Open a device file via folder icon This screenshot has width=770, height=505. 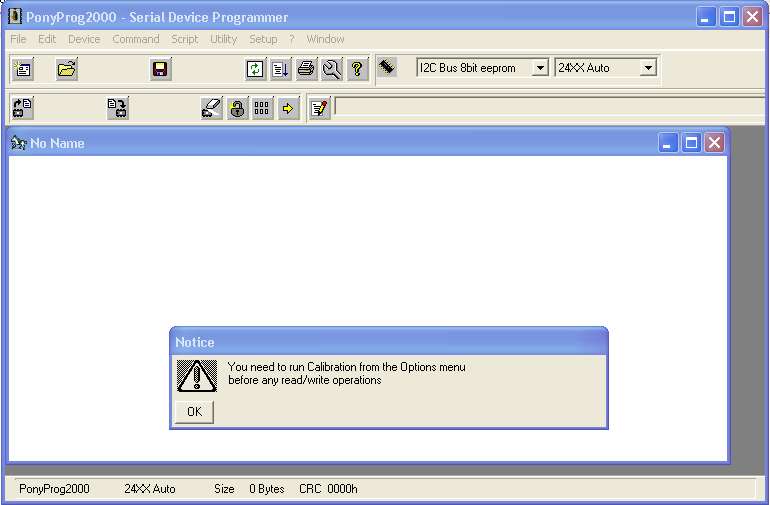click(67, 69)
